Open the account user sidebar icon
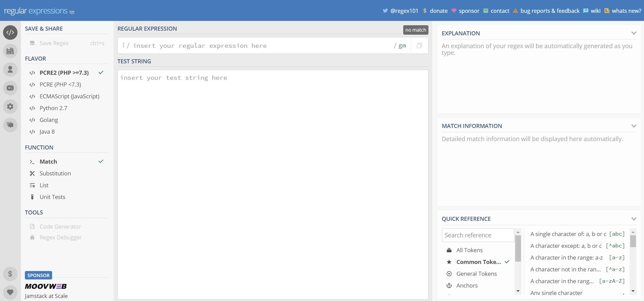Screen dimensions: 644x301 click(x=10, y=69)
